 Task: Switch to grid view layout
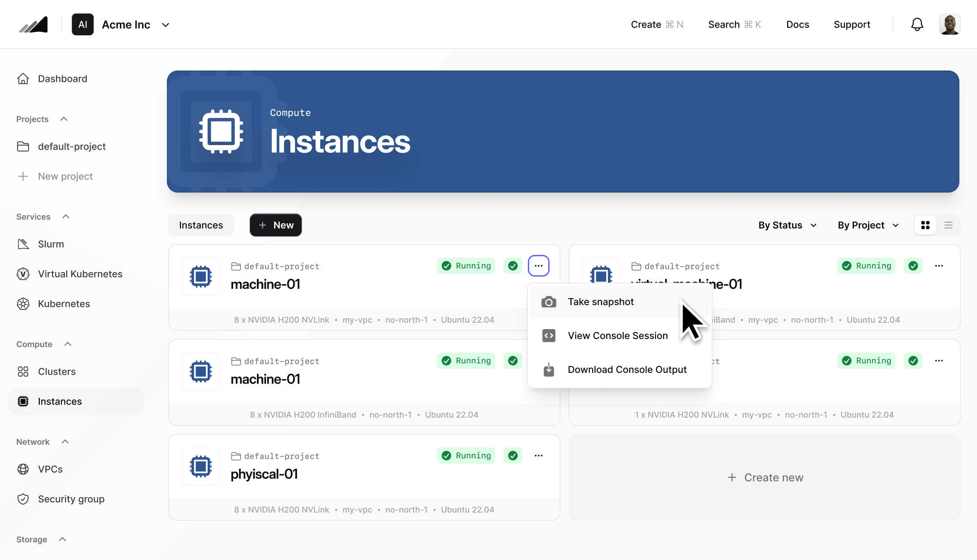[x=925, y=225]
